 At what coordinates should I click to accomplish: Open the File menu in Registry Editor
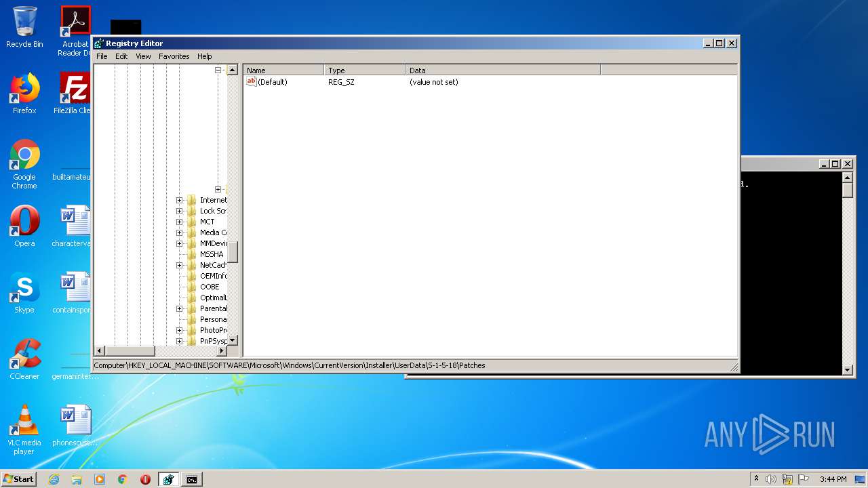click(102, 56)
